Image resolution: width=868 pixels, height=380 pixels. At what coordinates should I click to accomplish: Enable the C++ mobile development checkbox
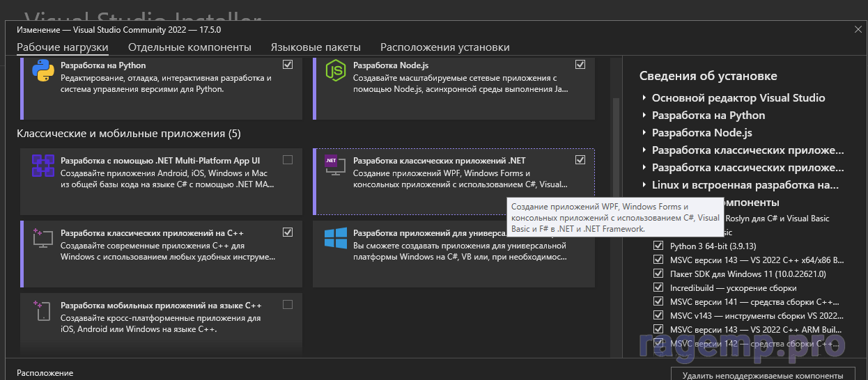coord(288,305)
